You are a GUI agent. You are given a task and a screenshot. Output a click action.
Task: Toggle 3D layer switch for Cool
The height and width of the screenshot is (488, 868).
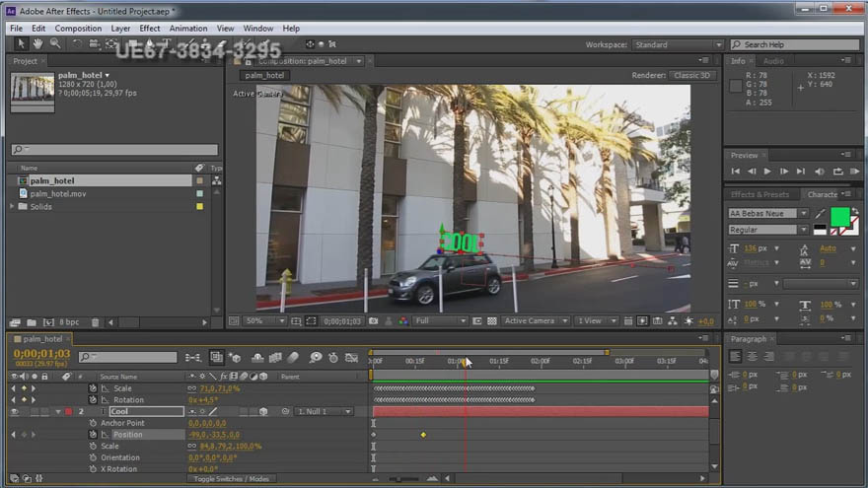(263, 412)
